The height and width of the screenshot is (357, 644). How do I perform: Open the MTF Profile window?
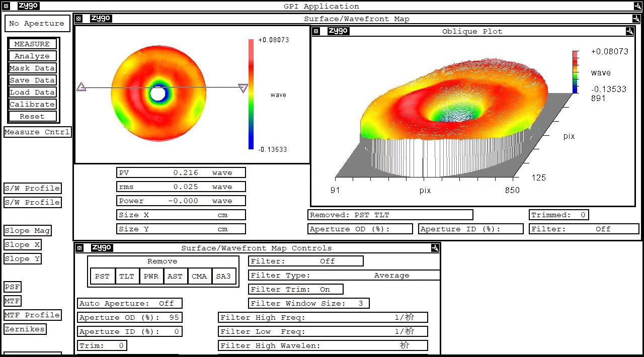point(33,315)
